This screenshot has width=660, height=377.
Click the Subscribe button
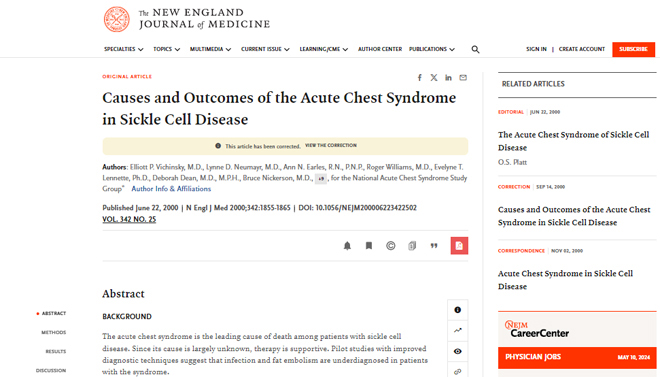(633, 49)
